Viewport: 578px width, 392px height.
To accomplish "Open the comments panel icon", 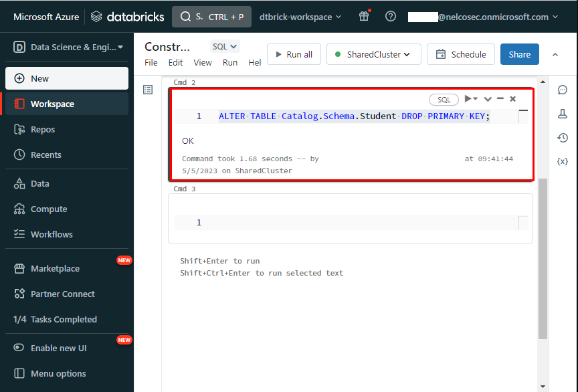I will (x=562, y=90).
